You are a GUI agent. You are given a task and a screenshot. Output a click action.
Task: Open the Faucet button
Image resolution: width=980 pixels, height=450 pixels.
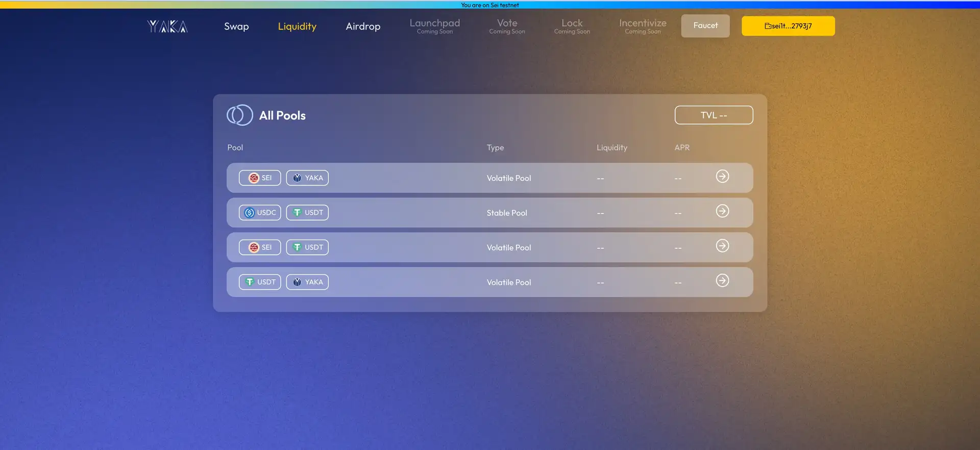pos(705,26)
